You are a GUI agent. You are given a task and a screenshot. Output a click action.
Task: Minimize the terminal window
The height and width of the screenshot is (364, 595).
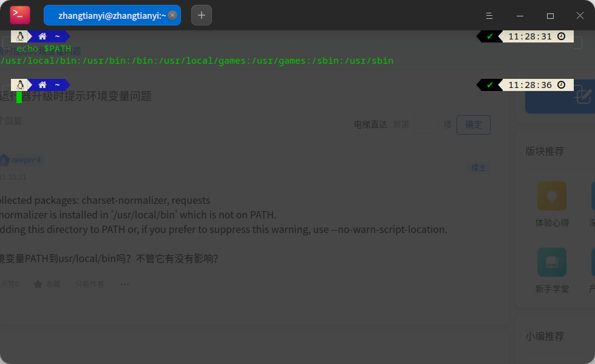click(x=520, y=16)
